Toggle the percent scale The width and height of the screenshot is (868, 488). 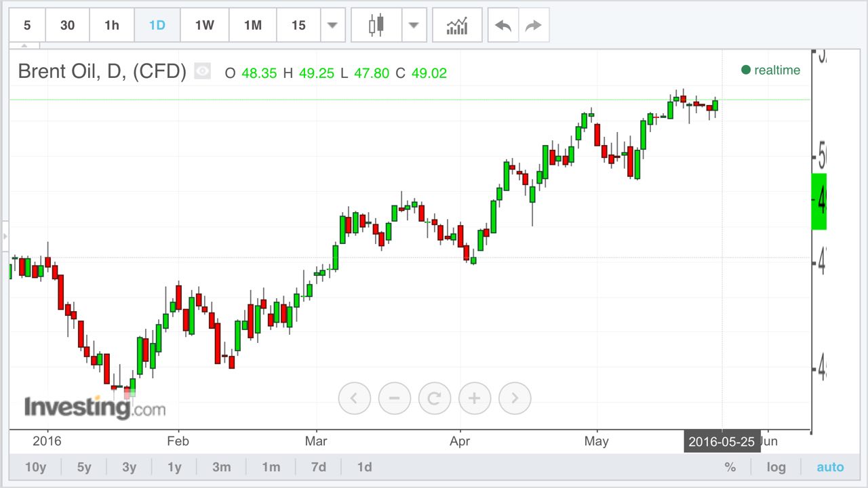point(730,467)
